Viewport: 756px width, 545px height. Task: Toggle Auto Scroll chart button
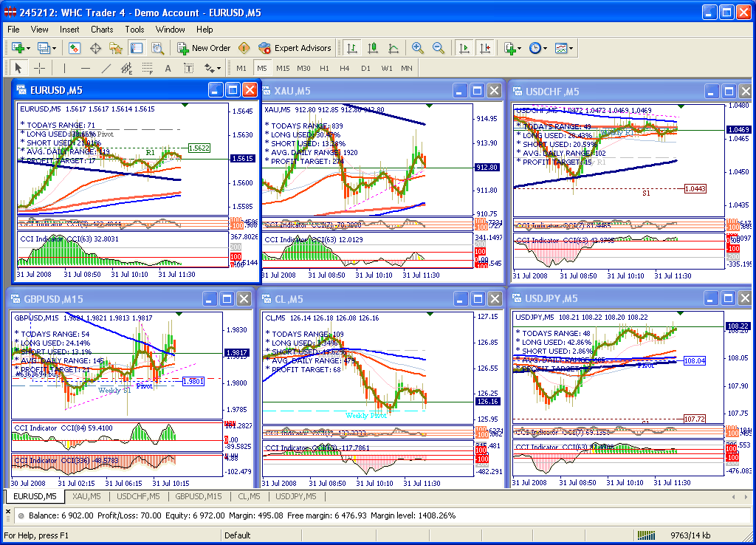coord(464,48)
